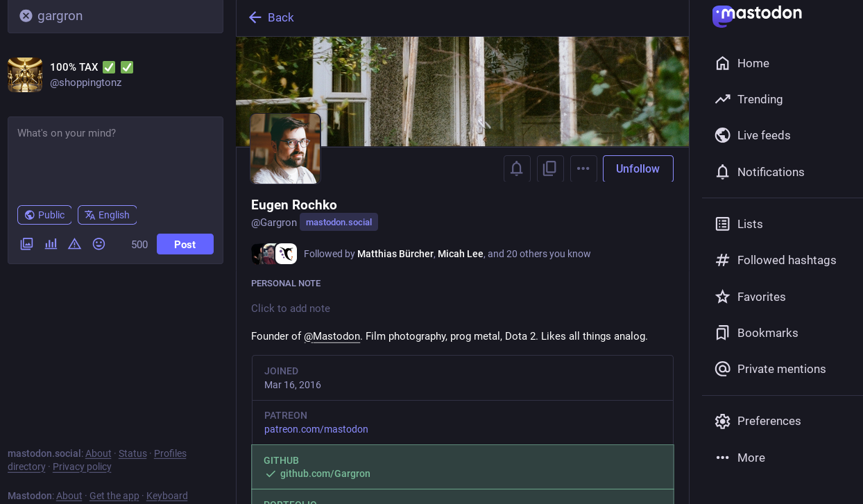Open Trending

(x=750, y=99)
